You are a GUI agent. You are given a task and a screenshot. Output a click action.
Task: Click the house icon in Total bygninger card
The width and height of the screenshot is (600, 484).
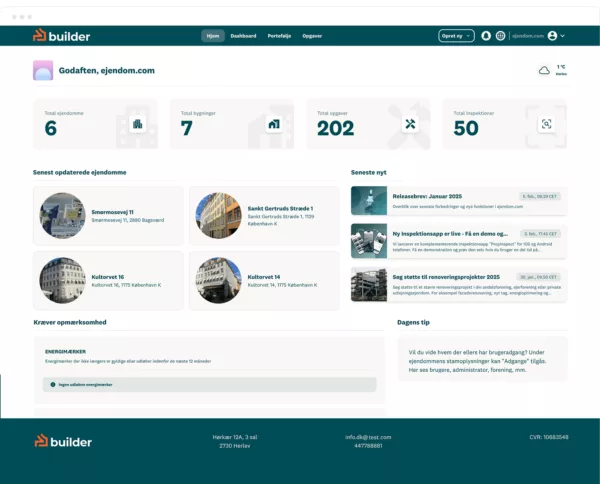pyautogui.click(x=274, y=124)
